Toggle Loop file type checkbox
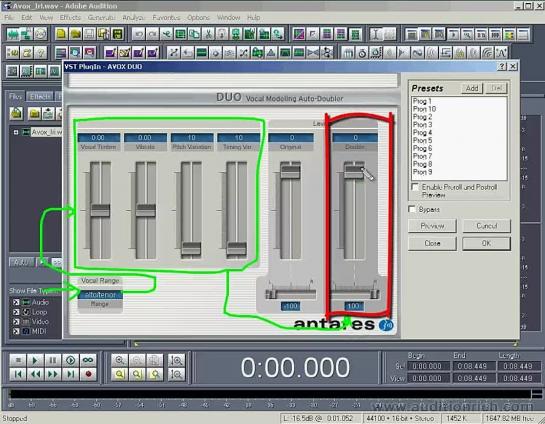This screenshot has width=545, height=424. tap(16, 312)
